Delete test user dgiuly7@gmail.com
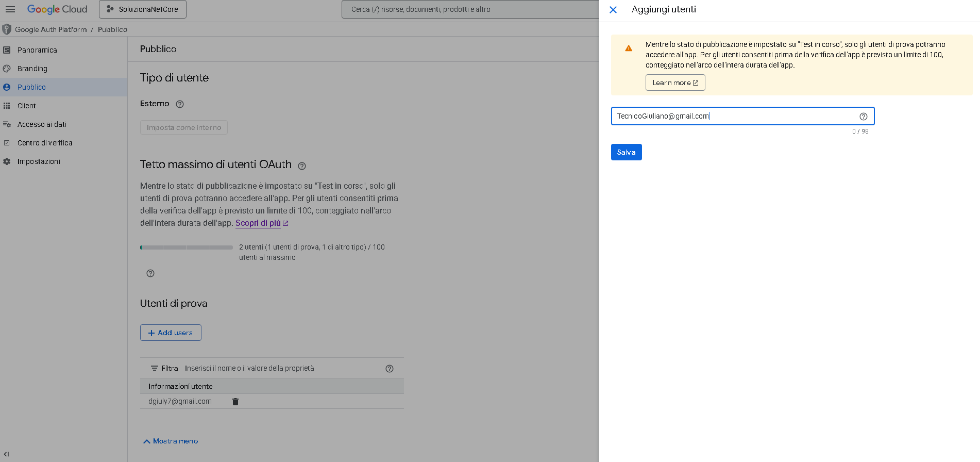Viewport: 980px width, 462px height. [235, 402]
